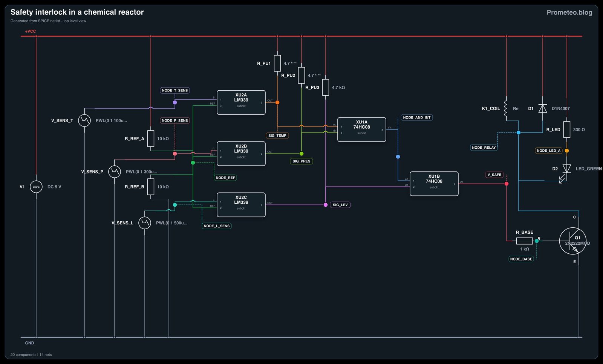
Task: Click the 'Generated from SPICE netlist' subtitle
Action: (48, 21)
